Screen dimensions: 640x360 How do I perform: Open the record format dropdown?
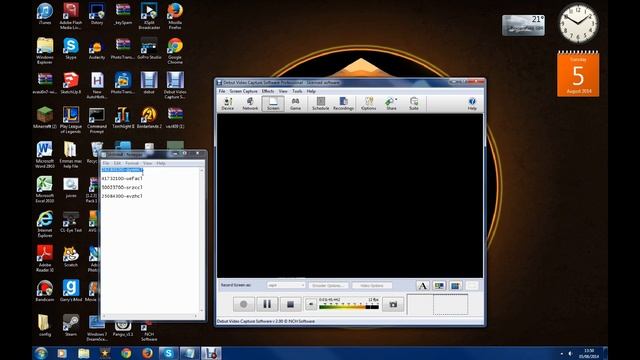[x=286, y=285]
